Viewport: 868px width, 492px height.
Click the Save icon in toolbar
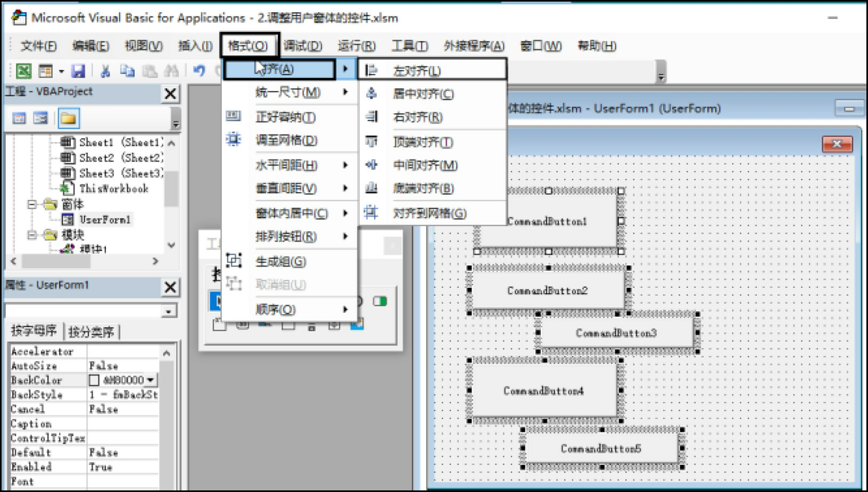[x=78, y=71]
